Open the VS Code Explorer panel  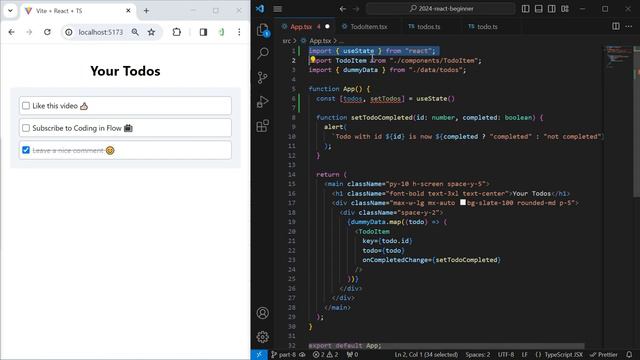263,30
